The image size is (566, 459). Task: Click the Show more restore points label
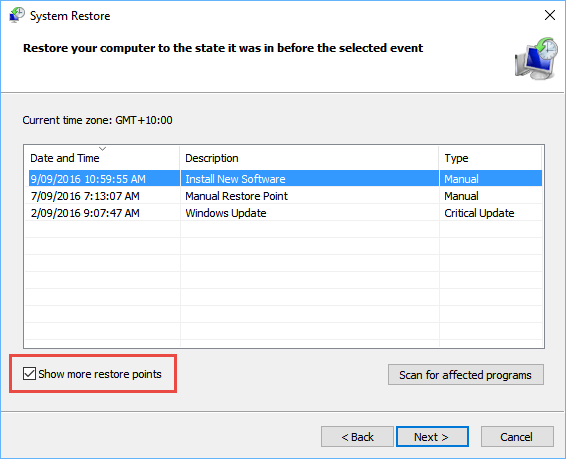coord(100,374)
